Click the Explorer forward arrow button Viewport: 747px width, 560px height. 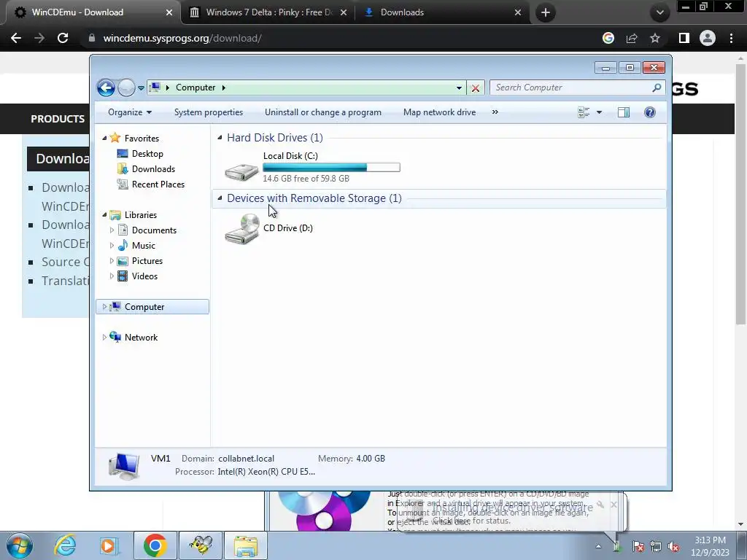point(126,87)
